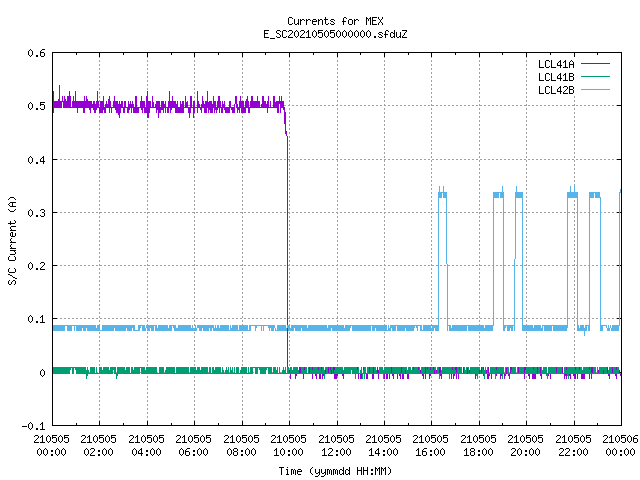Image resolution: width=640 pixels, height=480 pixels.
Task: Click the y-axis tick value -0.1
Action: click(x=33, y=426)
